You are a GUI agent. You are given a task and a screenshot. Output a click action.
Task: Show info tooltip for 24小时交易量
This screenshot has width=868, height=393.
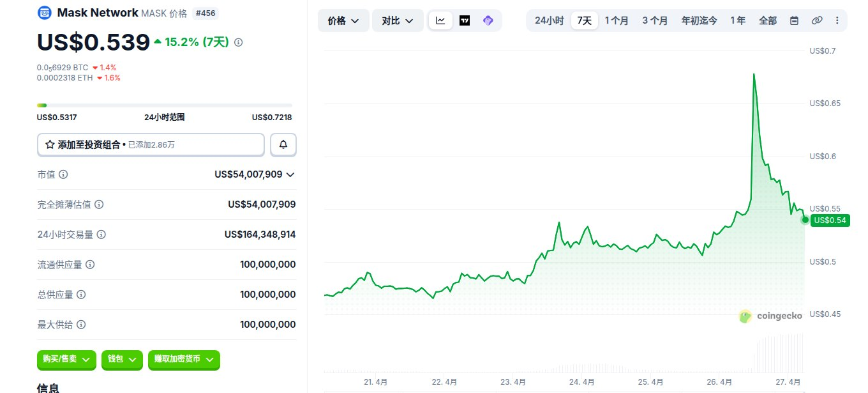[101, 235]
